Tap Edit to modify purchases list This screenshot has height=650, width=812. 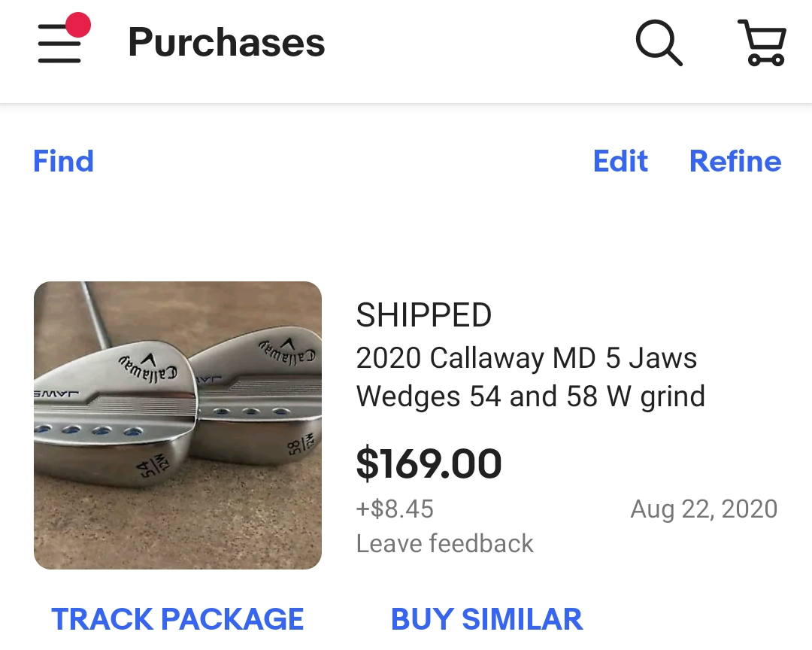click(620, 161)
